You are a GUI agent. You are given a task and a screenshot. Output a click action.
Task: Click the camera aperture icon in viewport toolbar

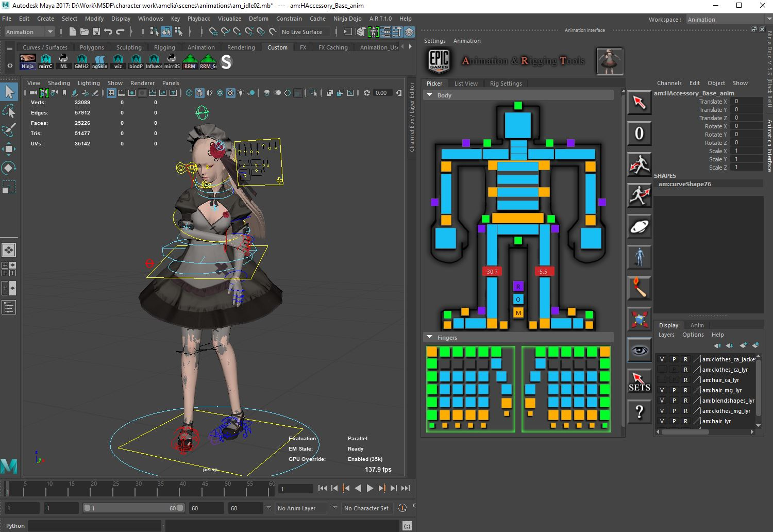[x=366, y=93]
